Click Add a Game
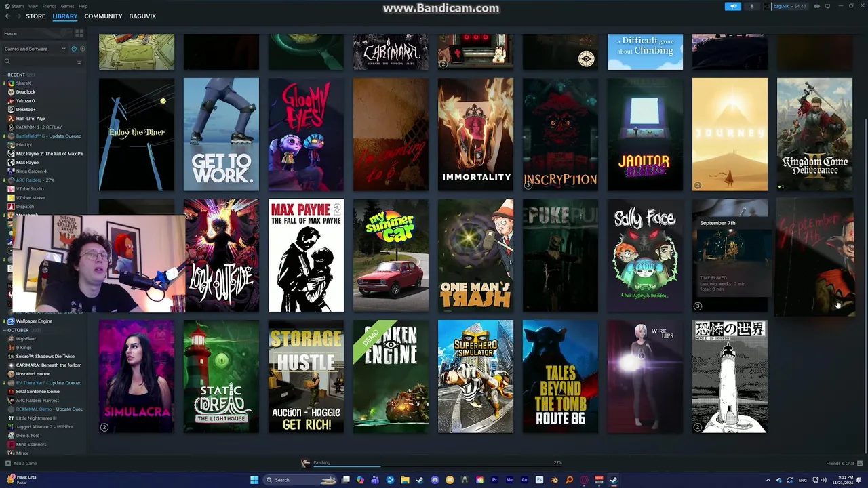868x488 pixels. tap(21, 464)
